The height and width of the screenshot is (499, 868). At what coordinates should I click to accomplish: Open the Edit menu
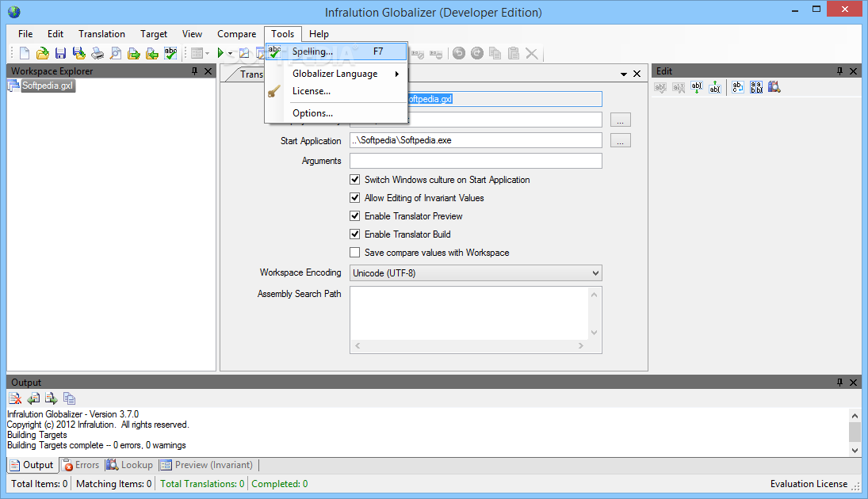tap(55, 34)
